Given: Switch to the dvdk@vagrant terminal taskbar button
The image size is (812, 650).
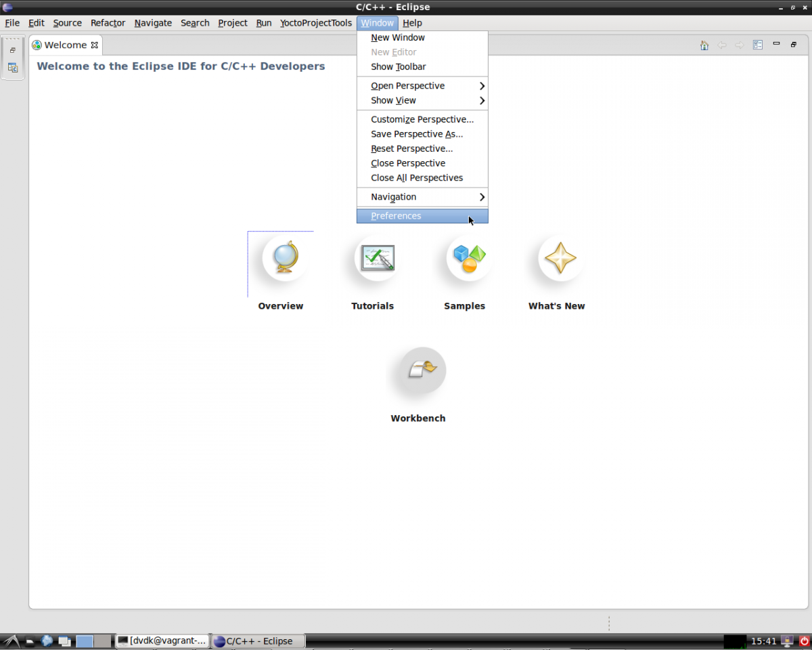Looking at the screenshot, I should coord(162,641).
